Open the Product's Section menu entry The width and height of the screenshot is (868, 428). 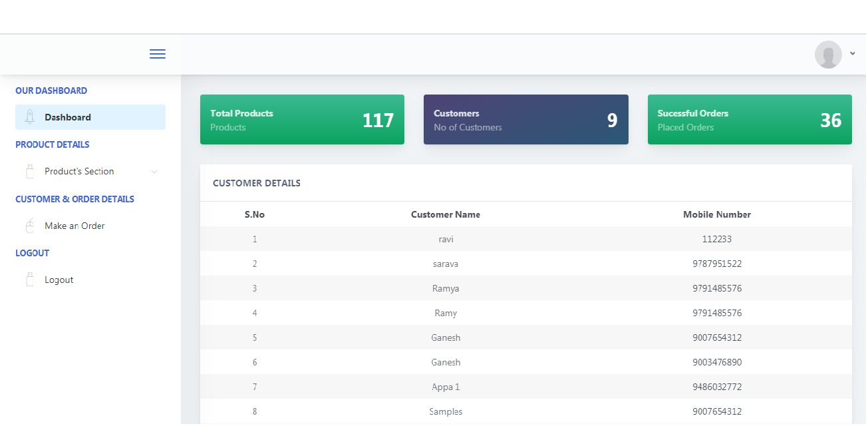coord(79,172)
